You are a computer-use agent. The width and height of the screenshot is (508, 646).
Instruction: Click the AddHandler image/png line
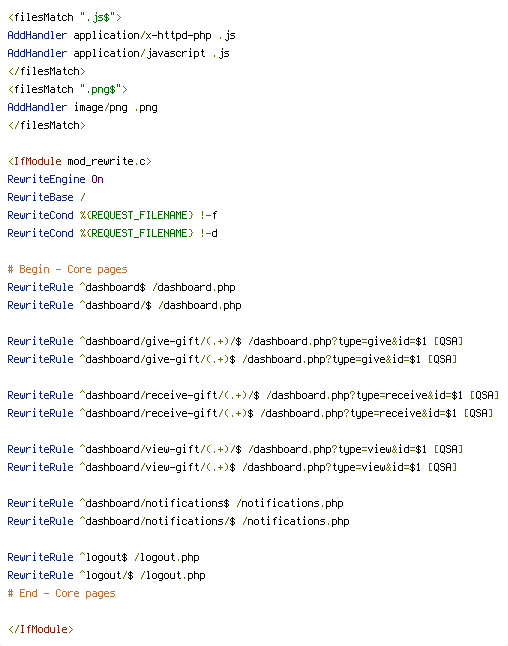[82, 108]
